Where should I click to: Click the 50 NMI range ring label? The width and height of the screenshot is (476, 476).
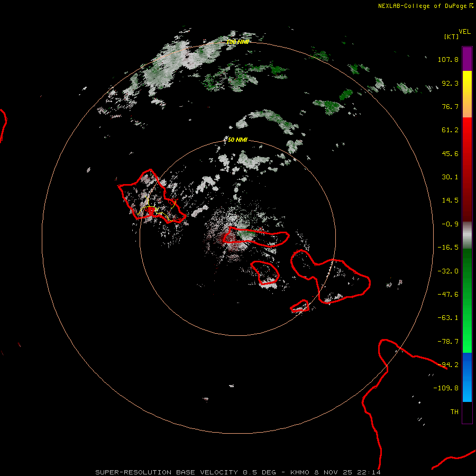tap(237, 140)
